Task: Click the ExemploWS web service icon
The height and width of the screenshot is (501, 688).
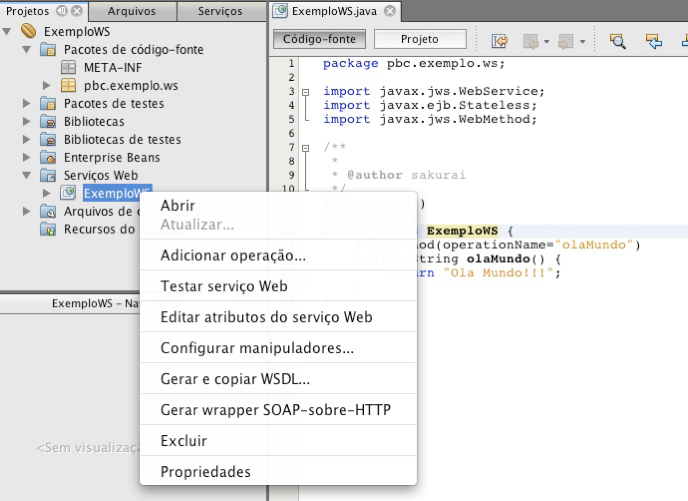Action: [x=68, y=193]
